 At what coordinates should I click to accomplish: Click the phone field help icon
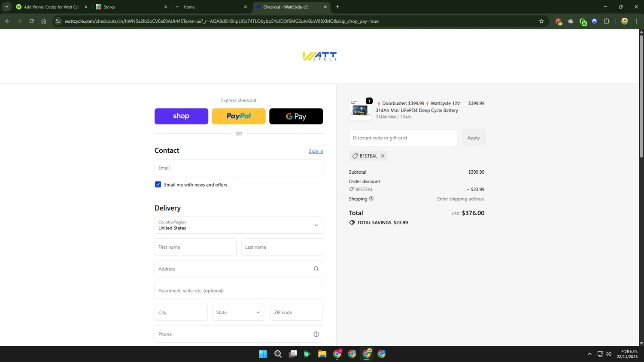[x=316, y=334]
